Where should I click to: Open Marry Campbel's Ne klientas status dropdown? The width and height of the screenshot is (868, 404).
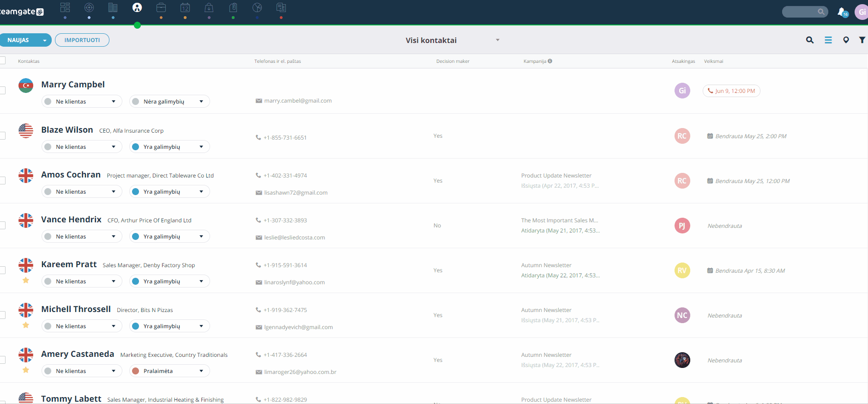pos(82,101)
